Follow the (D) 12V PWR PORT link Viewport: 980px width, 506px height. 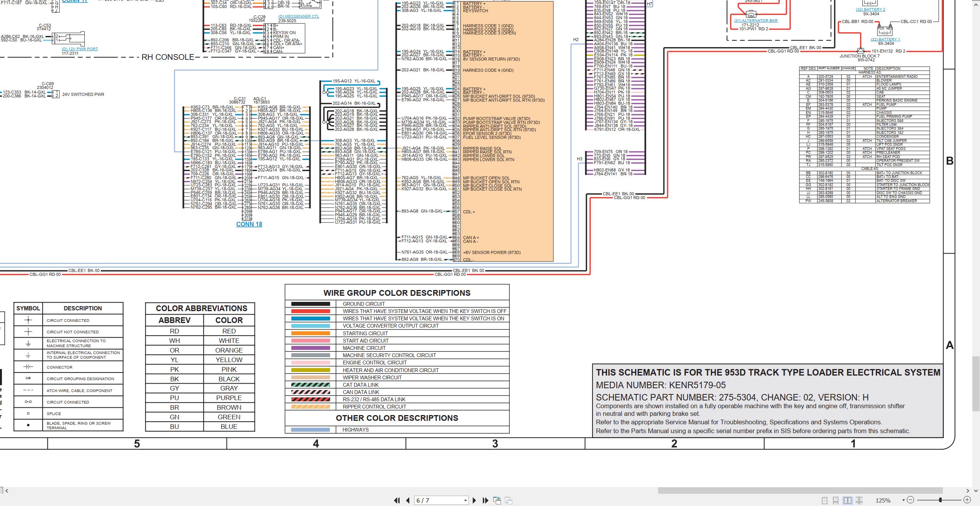point(80,49)
